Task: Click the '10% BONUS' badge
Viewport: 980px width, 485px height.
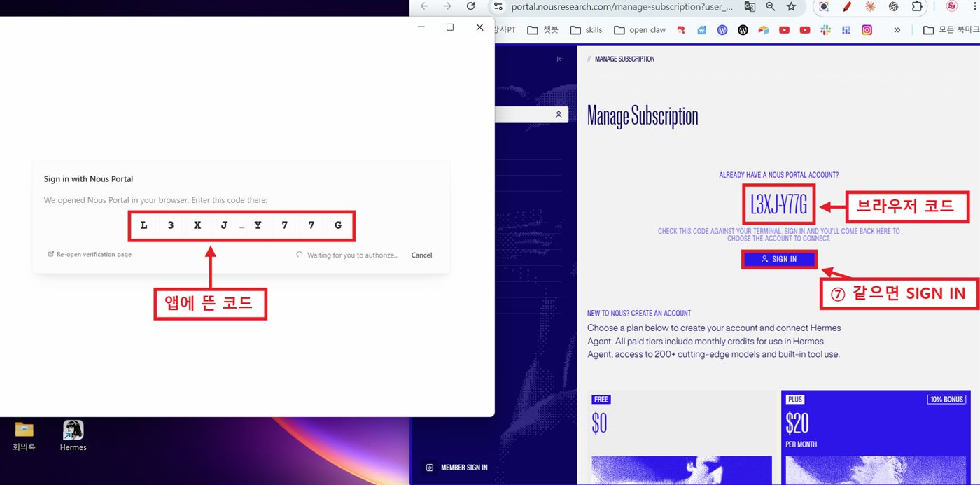Action: coord(946,400)
